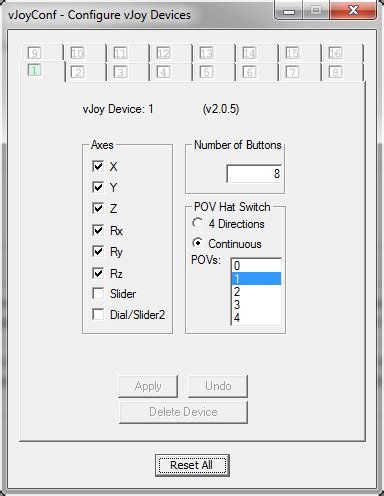Click the Number of Buttons field
Screen dimensions: 384x496
click(x=254, y=174)
